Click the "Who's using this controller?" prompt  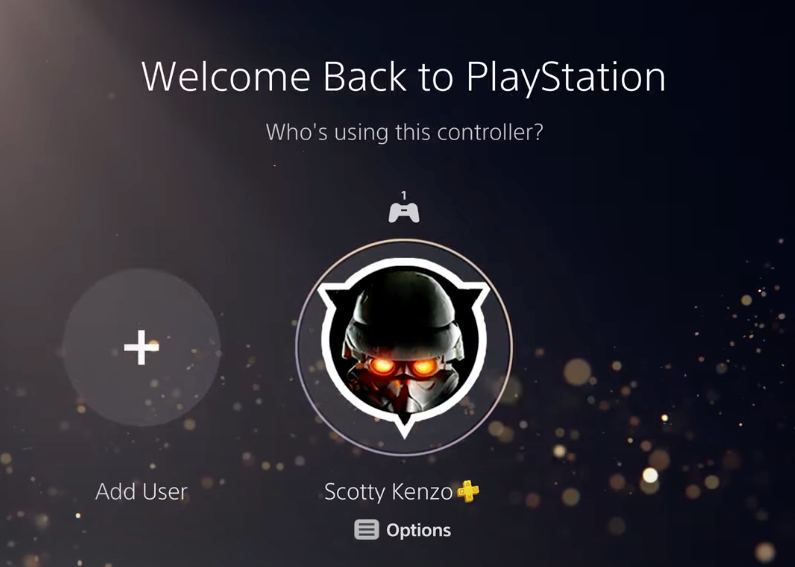[404, 132]
